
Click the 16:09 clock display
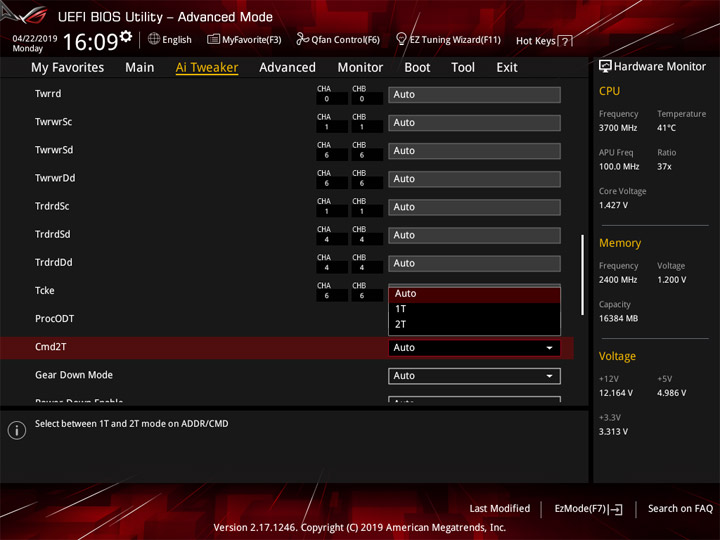[x=90, y=42]
